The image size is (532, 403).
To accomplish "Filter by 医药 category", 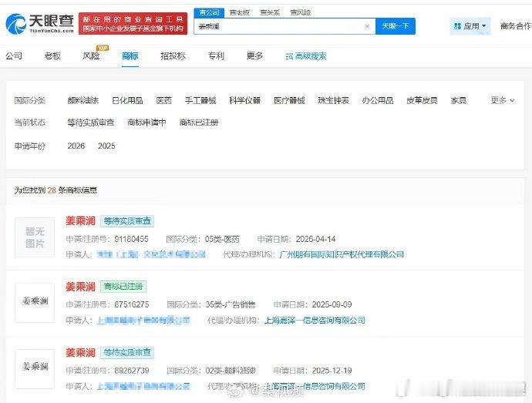I will click(x=164, y=100).
